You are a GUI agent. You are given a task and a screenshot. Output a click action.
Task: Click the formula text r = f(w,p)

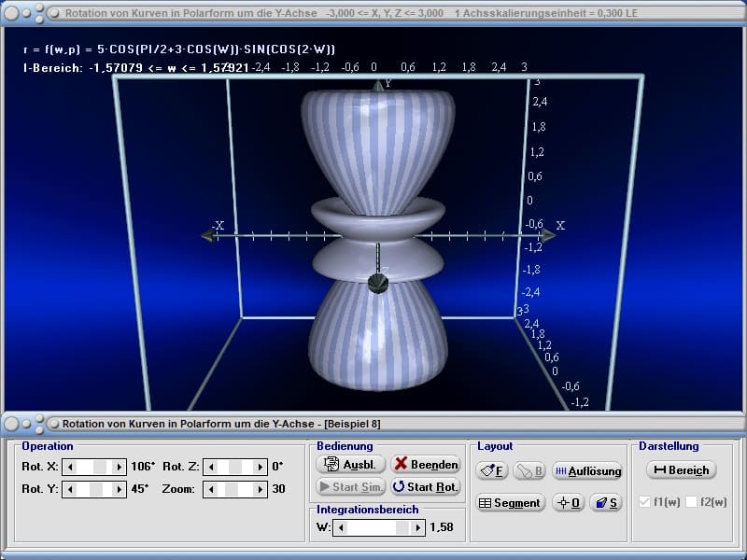[x=179, y=49]
